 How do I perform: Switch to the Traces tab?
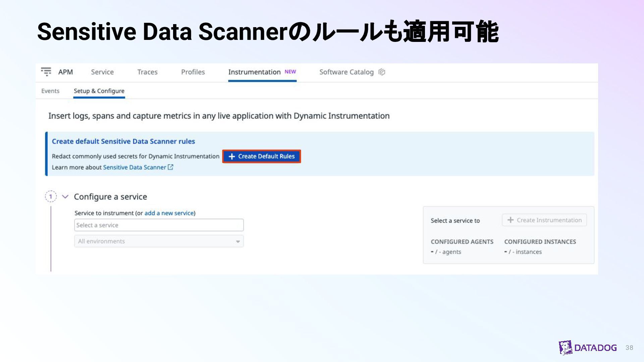(147, 72)
